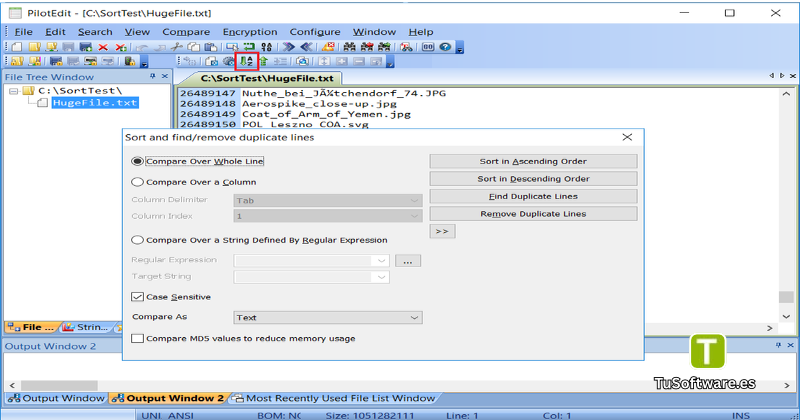Click the Strin... panel tab
The image size is (800, 420).
click(86, 327)
